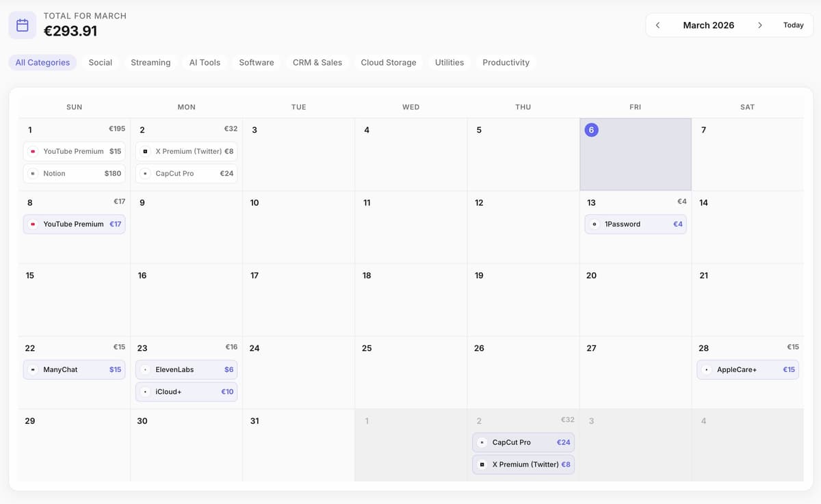
Task: Switch to the Streaming category
Action: coord(151,62)
